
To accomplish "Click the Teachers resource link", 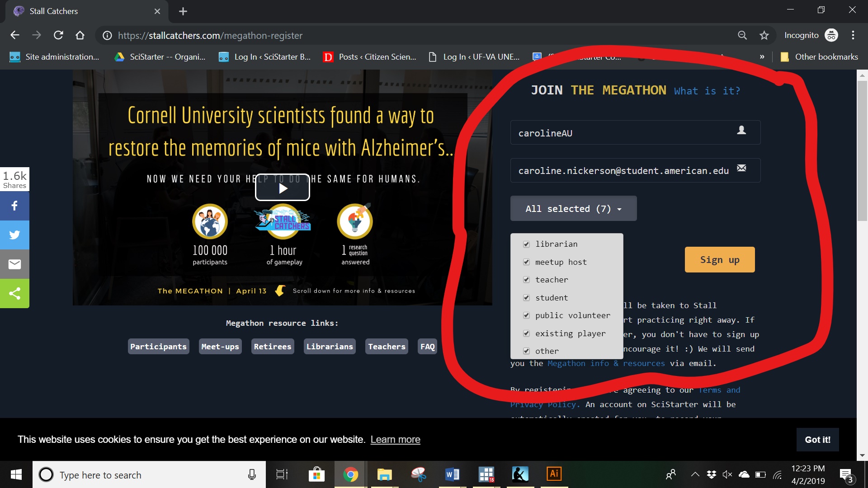I will click(x=387, y=347).
